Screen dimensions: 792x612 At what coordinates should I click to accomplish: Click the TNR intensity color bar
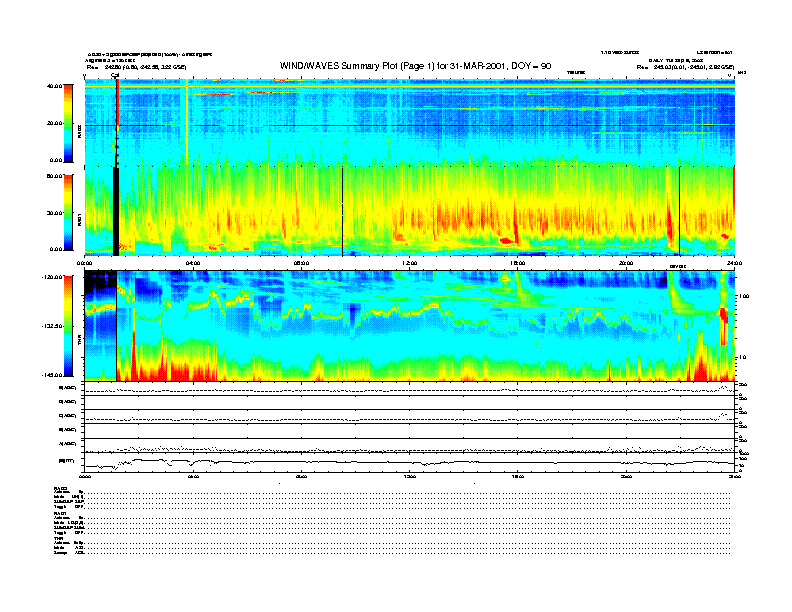(68, 326)
